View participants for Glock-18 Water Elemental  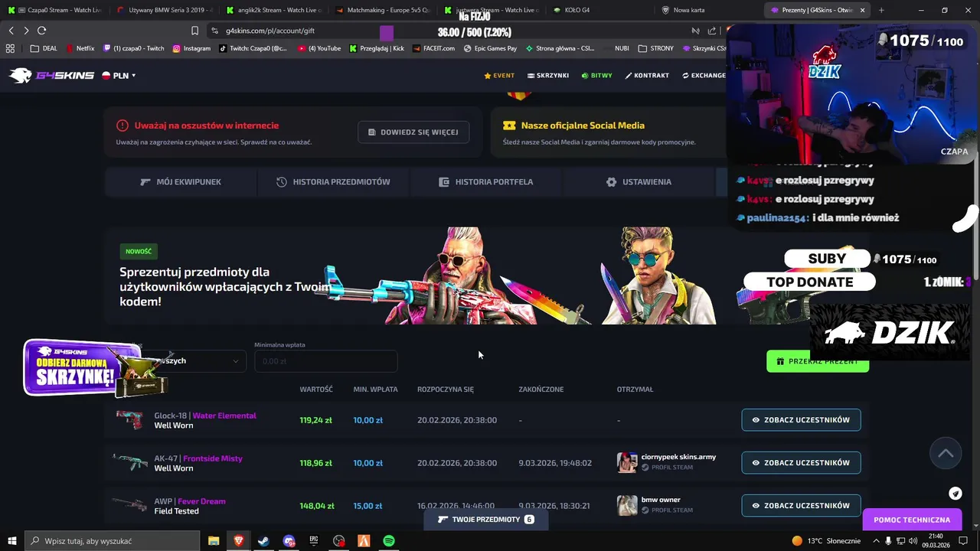coord(801,420)
